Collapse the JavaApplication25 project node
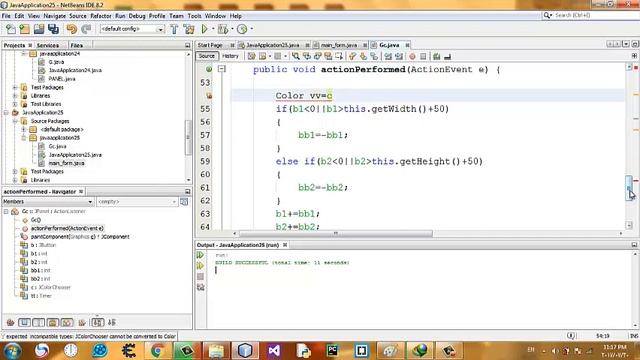The image size is (640, 360). pyautogui.click(x=6, y=113)
